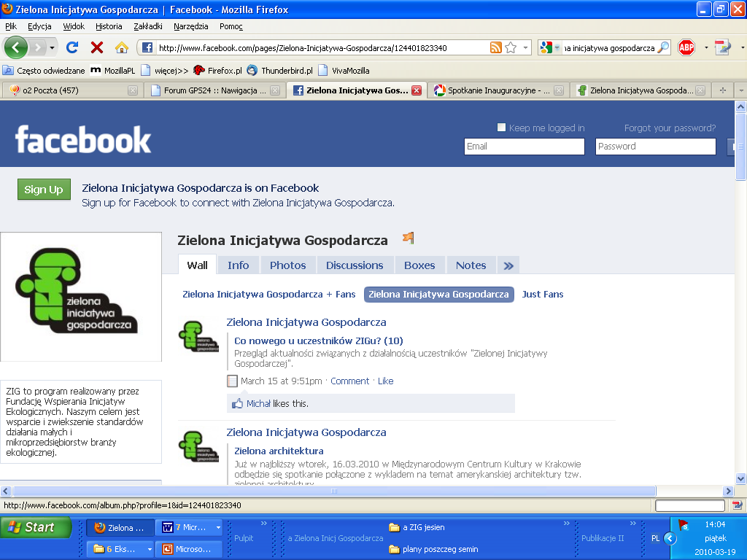
Task: Expand the Pulpit toolbar chevron
Action: tap(264, 524)
